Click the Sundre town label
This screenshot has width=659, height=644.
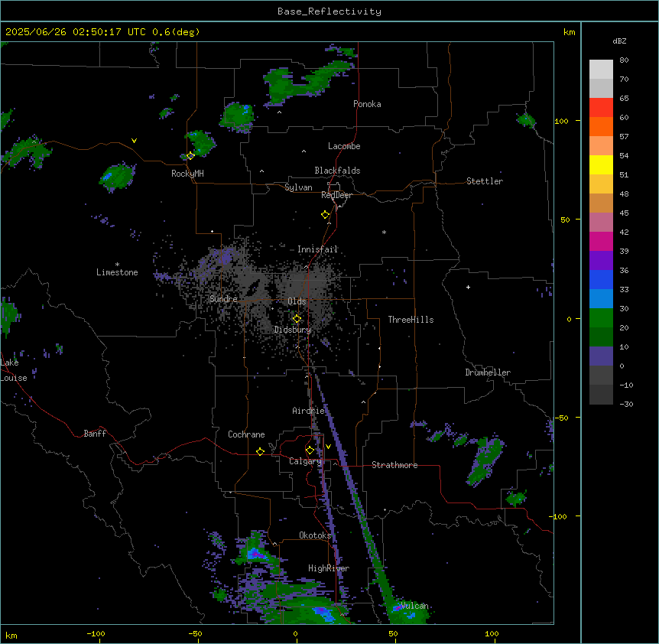(223, 299)
